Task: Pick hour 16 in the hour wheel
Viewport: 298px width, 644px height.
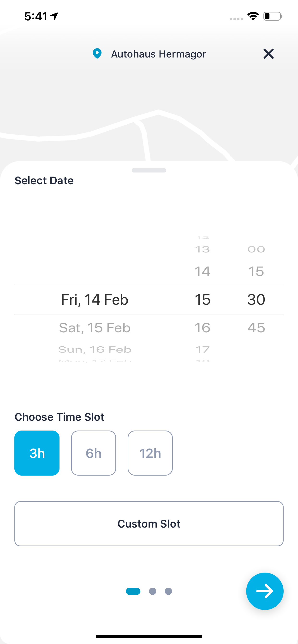Action: [203, 328]
